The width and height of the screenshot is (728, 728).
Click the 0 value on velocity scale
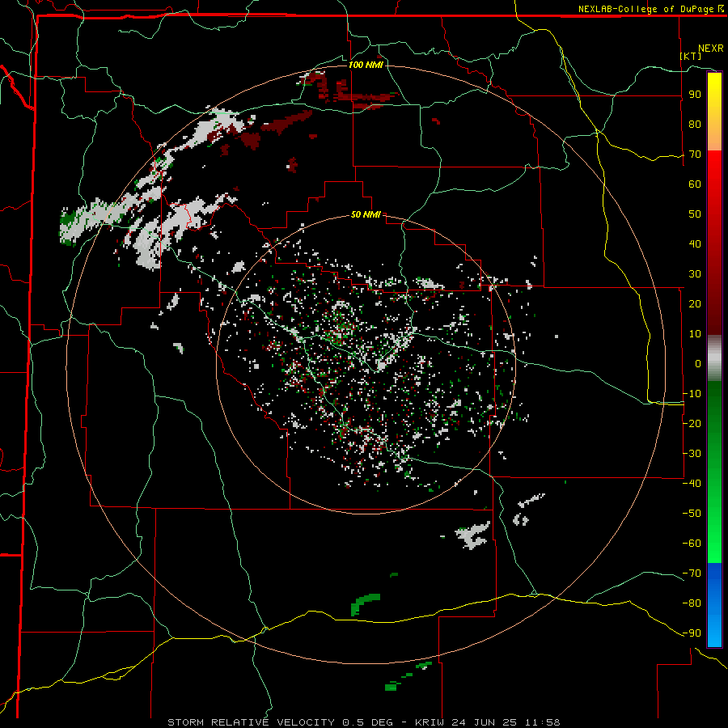point(698,363)
